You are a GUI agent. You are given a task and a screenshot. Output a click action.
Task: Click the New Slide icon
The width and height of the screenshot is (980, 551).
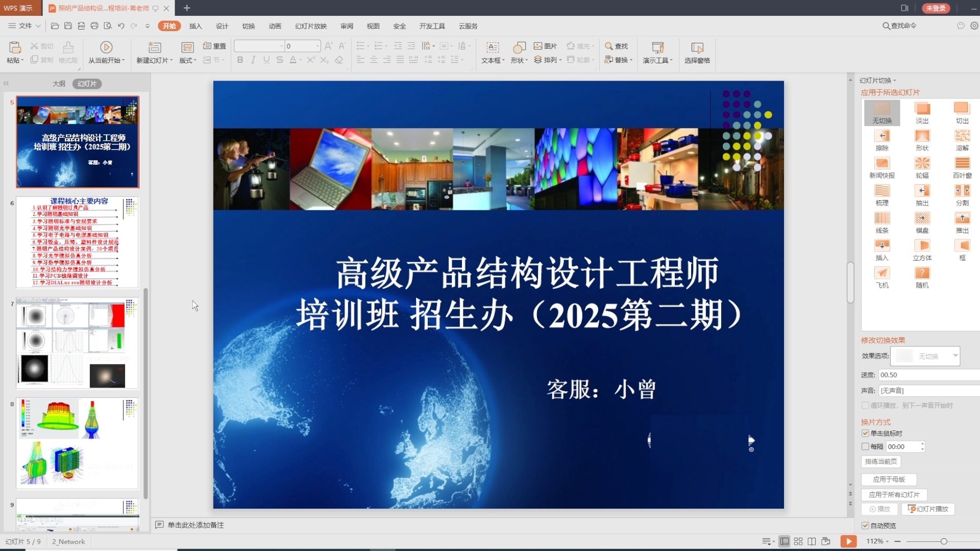(155, 48)
